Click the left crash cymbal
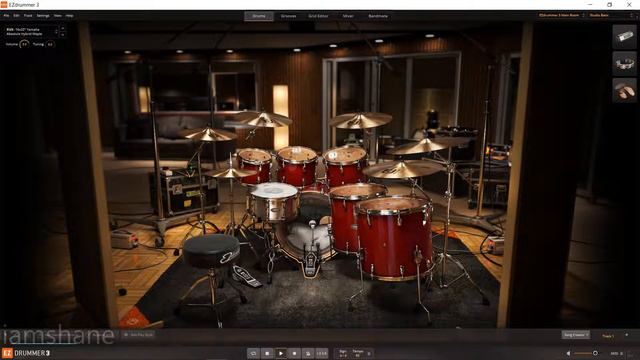Image resolution: width=640 pixels, height=360 pixels. (208, 134)
